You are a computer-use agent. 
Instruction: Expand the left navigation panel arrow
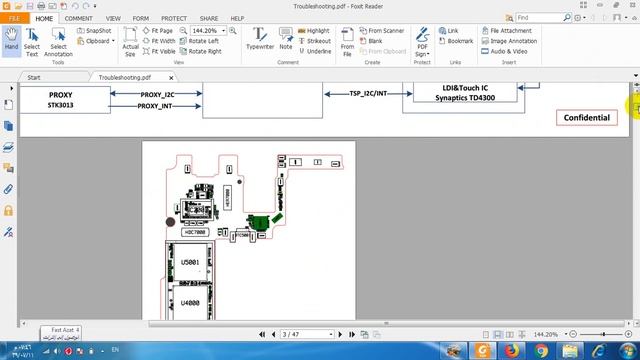(x=11, y=88)
